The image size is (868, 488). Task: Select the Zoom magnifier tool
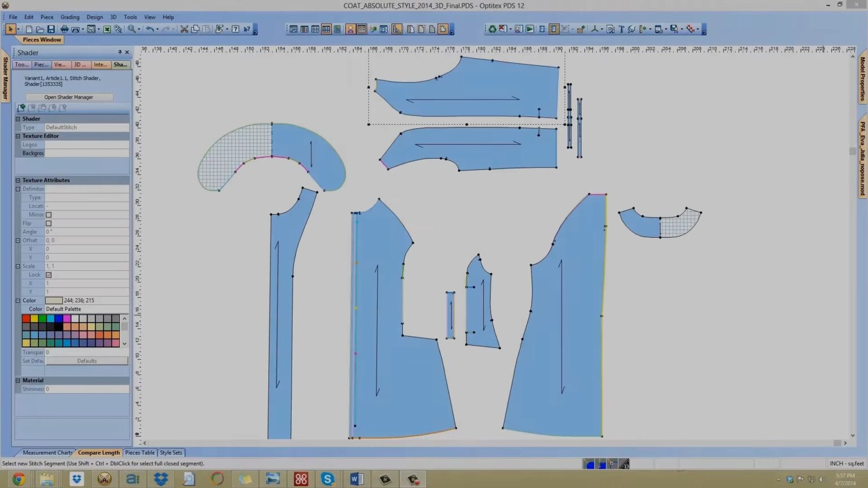(132, 29)
